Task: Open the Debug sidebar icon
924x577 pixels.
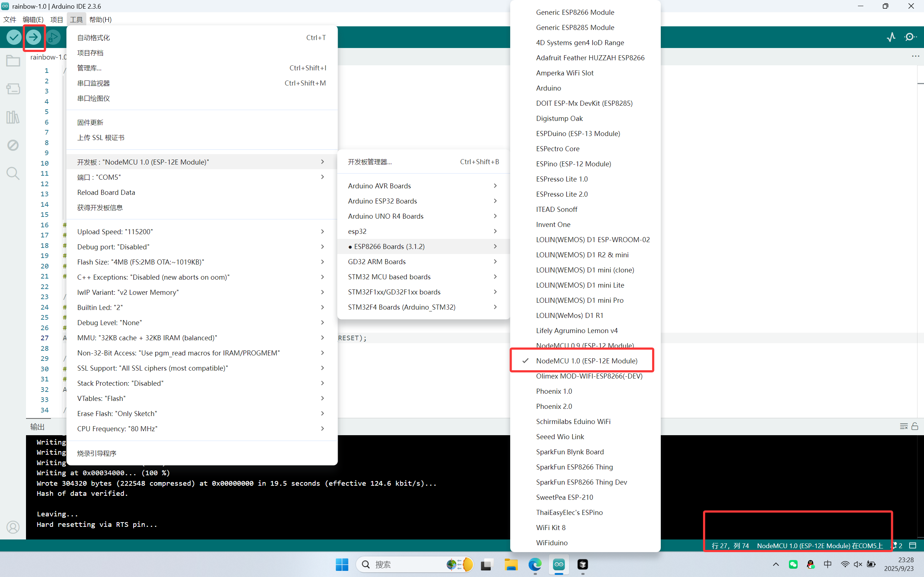Action: [x=13, y=145]
